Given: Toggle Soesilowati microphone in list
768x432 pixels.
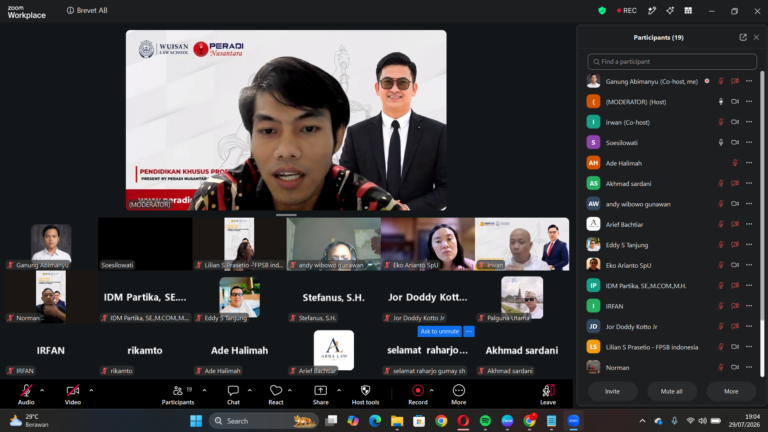Looking at the screenshot, I should [720, 143].
